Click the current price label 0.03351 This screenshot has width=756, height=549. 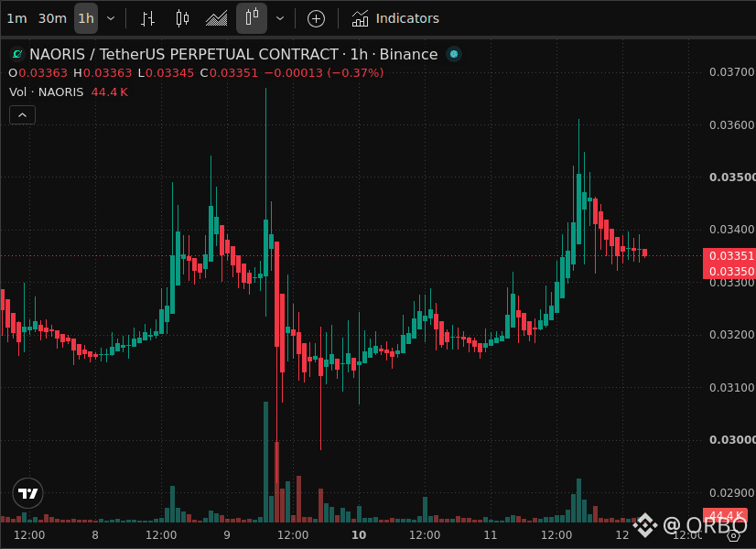pos(730,256)
